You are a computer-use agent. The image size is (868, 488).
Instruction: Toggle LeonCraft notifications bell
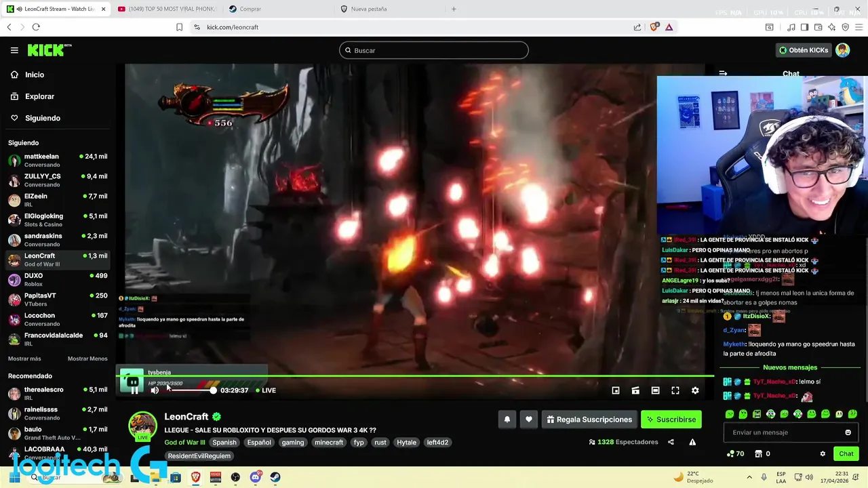tap(507, 420)
